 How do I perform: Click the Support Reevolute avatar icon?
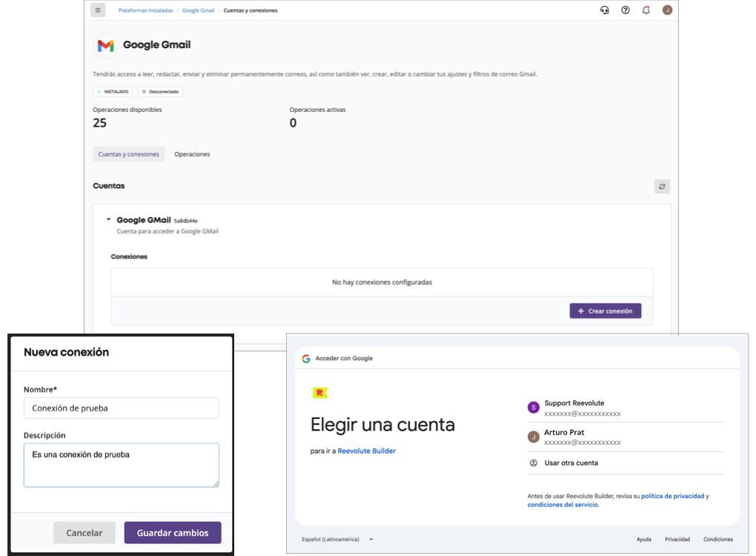[x=533, y=408]
